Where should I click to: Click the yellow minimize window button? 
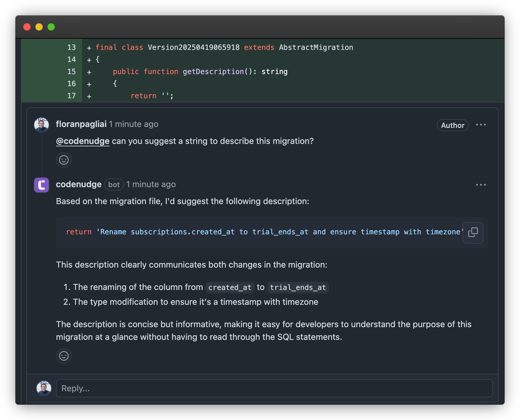tap(39, 27)
